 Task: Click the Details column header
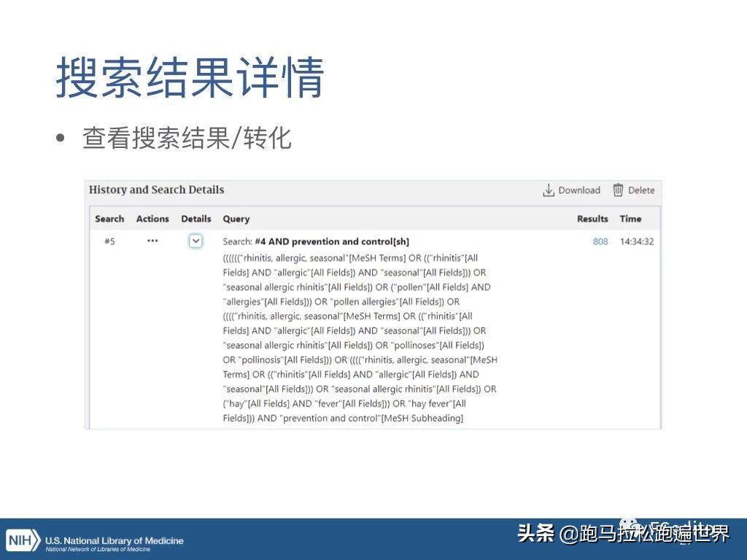click(x=196, y=218)
